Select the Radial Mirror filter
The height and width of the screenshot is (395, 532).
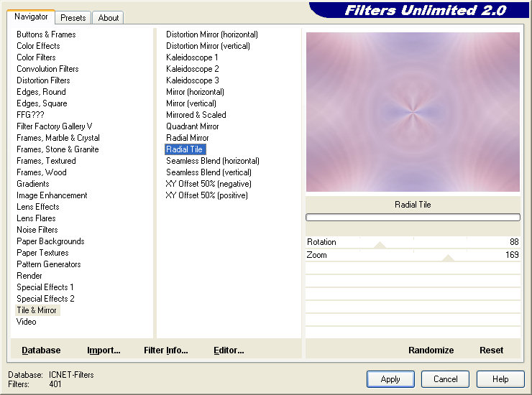coord(188,138)
